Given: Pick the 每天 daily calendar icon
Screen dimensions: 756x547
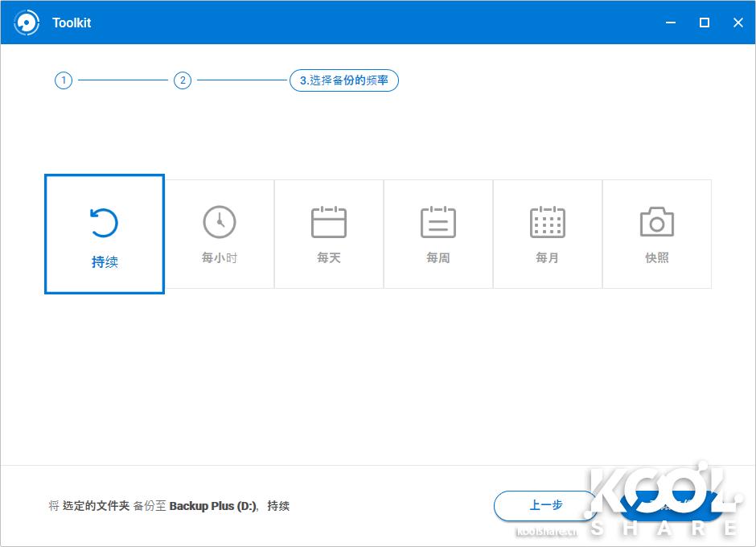Looking at the screenshot, I should pos(329,222).
